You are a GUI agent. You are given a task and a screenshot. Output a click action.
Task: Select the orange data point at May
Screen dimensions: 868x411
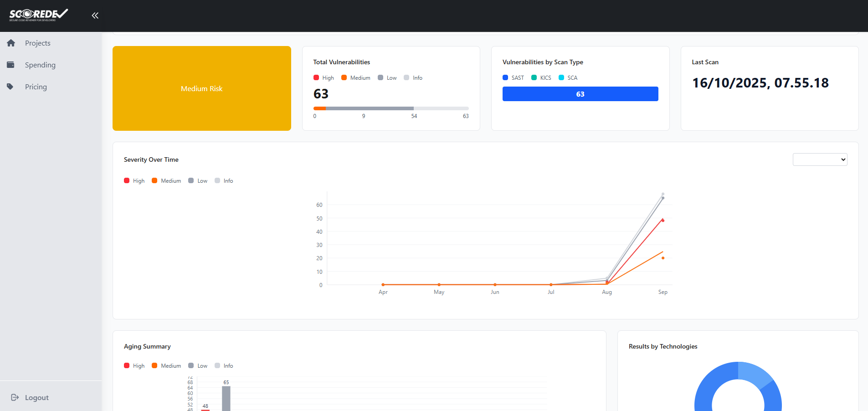439,285
